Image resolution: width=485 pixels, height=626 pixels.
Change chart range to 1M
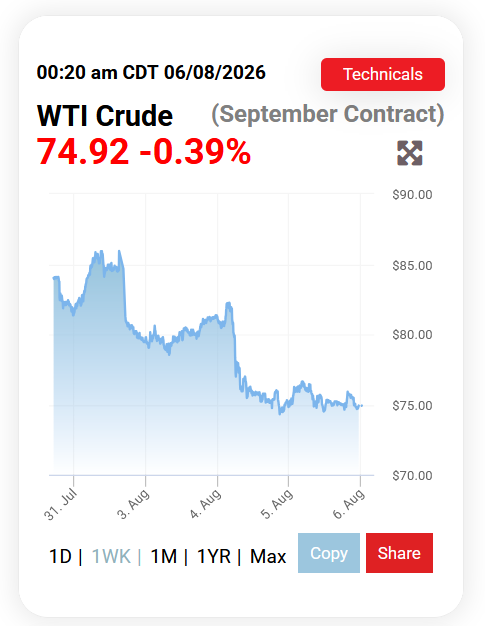163,556
